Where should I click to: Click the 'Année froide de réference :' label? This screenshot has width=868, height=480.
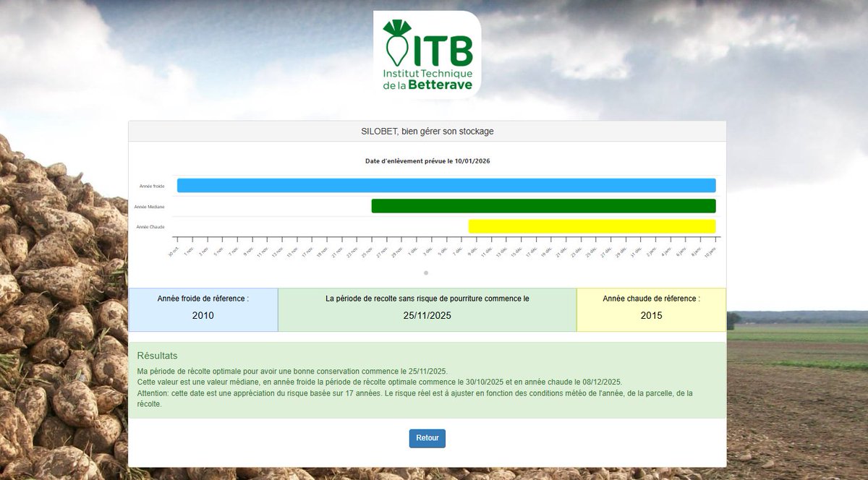click(203, 299)
